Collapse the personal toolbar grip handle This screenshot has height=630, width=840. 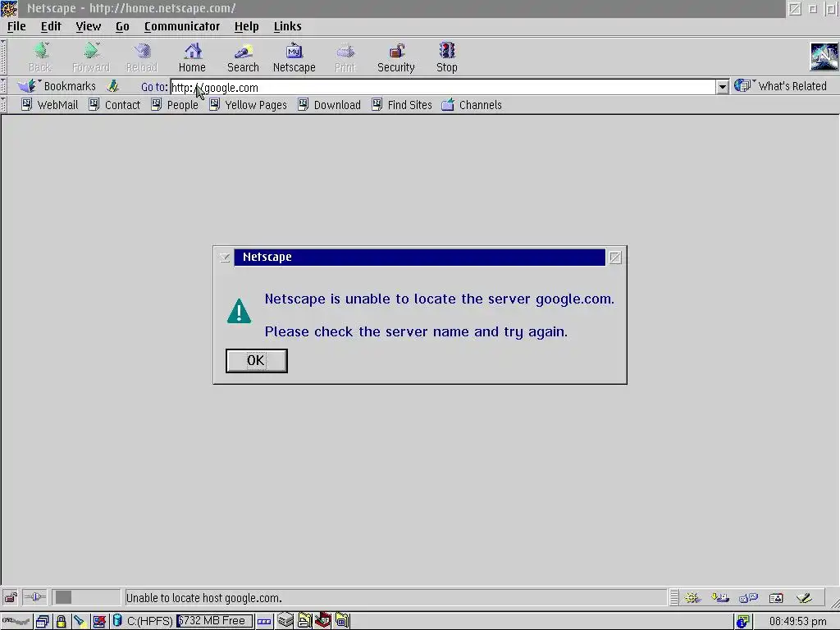pos(4,104)
